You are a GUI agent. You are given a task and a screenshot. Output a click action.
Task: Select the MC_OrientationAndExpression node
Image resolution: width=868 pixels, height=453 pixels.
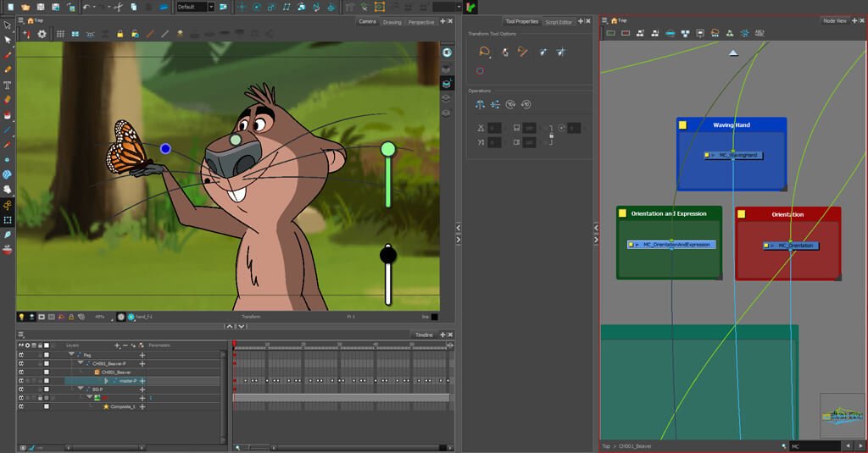click(x=671, y=245)
